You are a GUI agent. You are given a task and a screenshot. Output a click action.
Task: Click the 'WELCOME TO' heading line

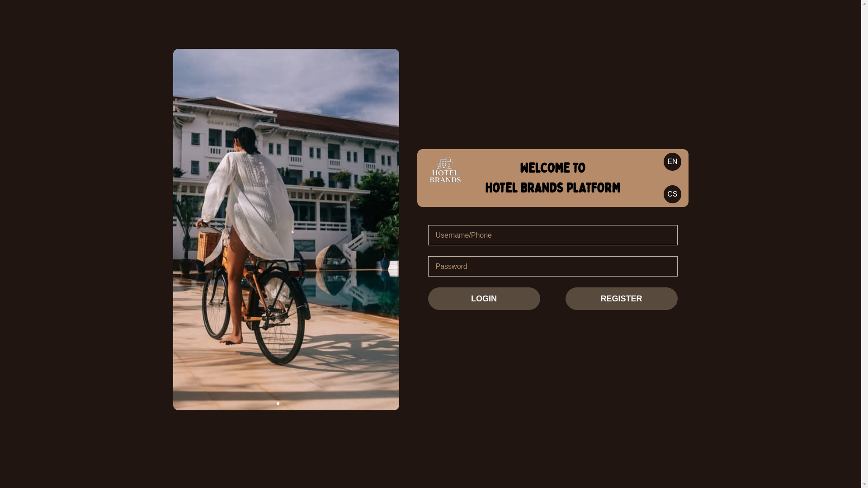[x=552, y=168]
